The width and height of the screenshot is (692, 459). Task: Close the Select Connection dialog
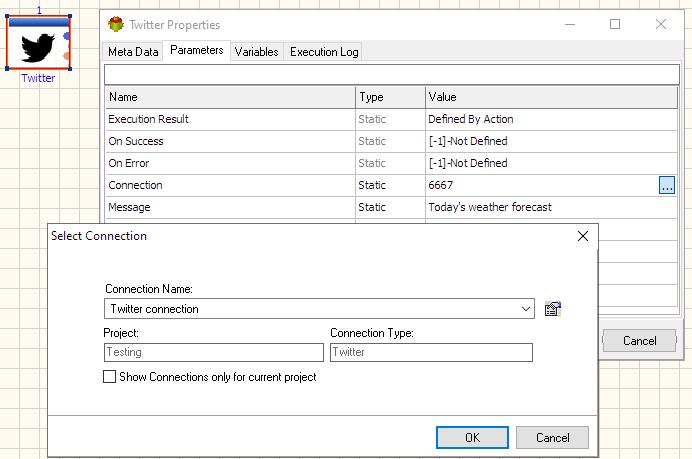(583, 236)
